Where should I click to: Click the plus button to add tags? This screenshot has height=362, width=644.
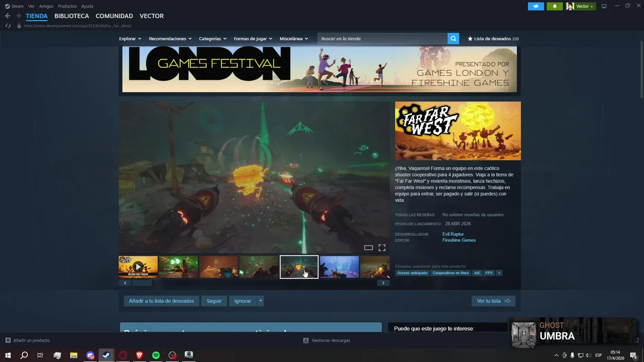[x=499, y=273]
